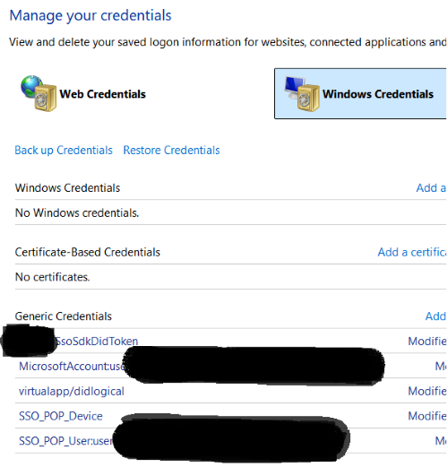Image resolution: width=448 pixels, height=476 pixels.
Task: Click the 'No Windows credentials.' text
Action: coord(77,213)
